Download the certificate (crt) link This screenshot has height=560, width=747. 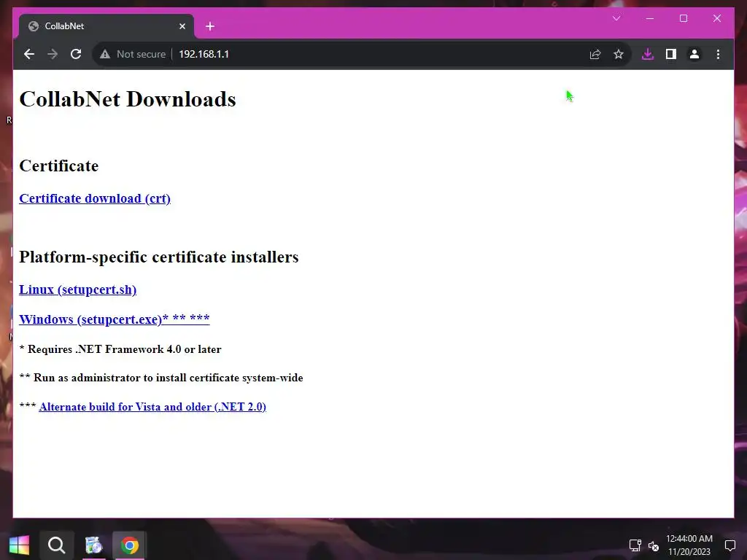[95, 198]
